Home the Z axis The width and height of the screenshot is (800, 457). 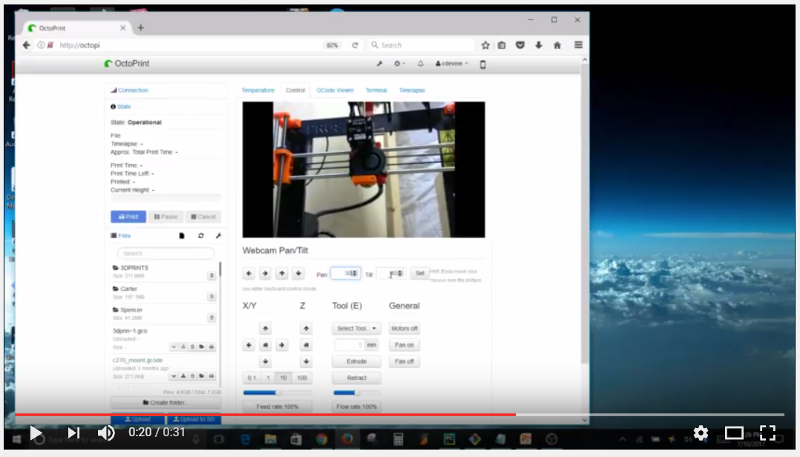[x=306, y=345]
